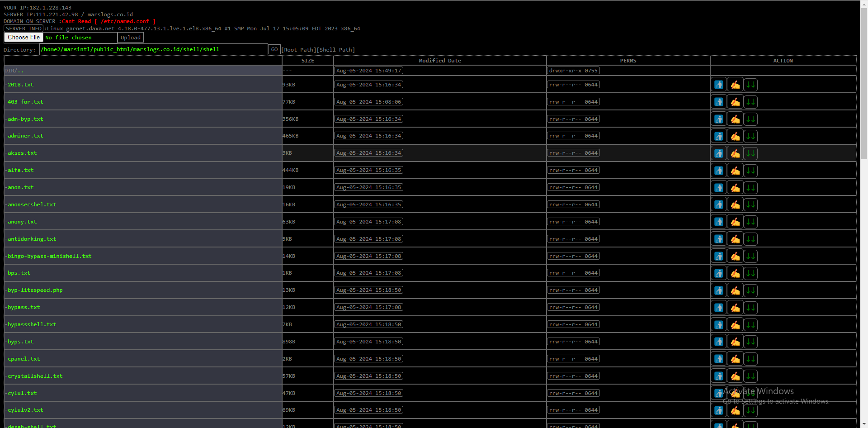
Task: Click permissions 'rw-r--r-- 0644' for 2018.txt
Action: coord(573,85)
